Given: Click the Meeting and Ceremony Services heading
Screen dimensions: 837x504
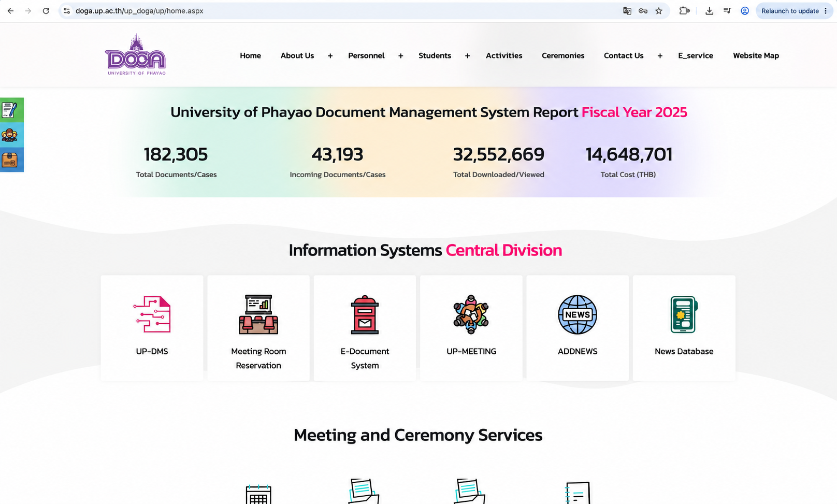Looking at the screenshot, I should tap(418, 435).
